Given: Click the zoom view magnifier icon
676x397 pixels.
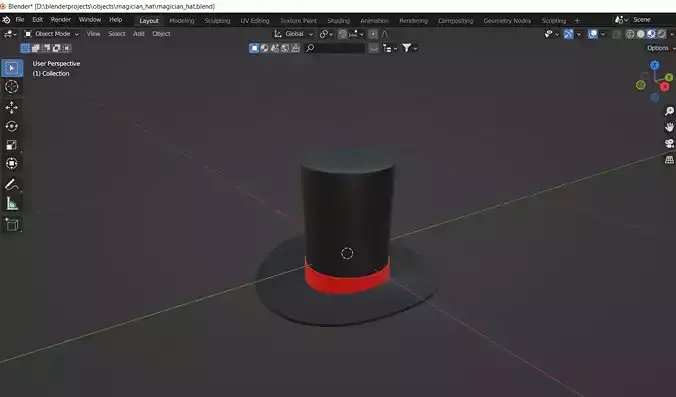Looking at the screenshot, I should tap(669, 111).
